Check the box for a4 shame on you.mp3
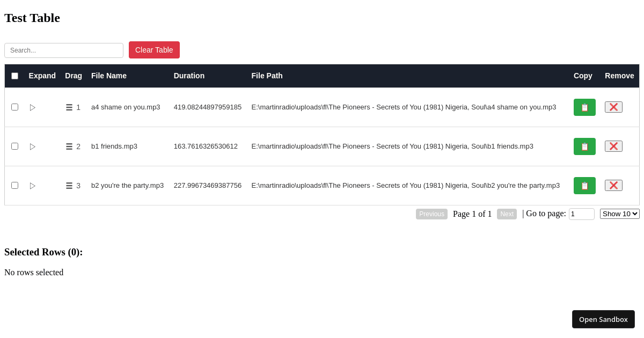644x338 pixels. click(x=14, y=107)
